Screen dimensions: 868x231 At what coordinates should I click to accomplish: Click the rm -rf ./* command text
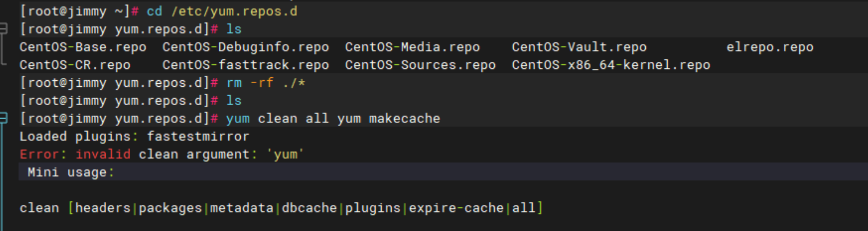[266, 82]
